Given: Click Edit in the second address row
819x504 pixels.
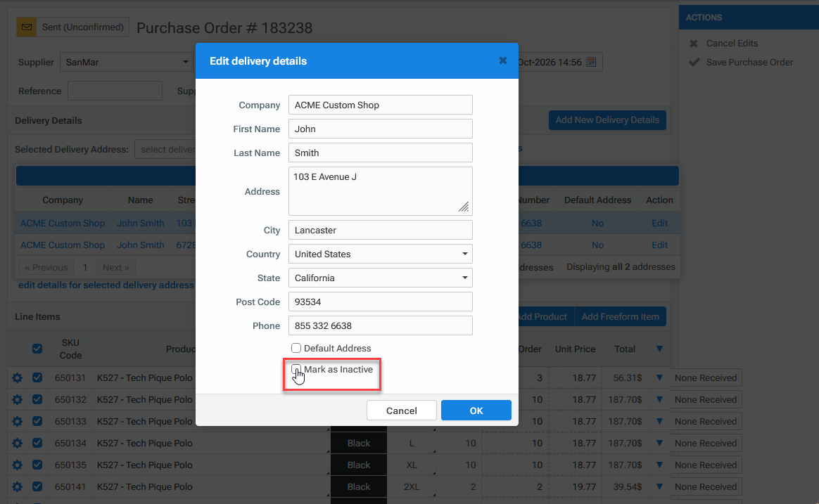Looking at the screenshot, I should (659, 245).
